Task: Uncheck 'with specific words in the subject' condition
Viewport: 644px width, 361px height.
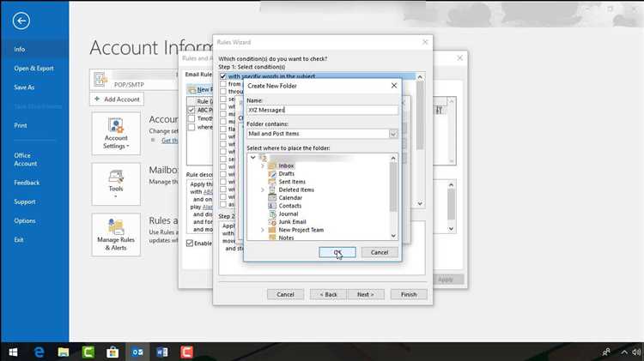Action: (223, 76)
